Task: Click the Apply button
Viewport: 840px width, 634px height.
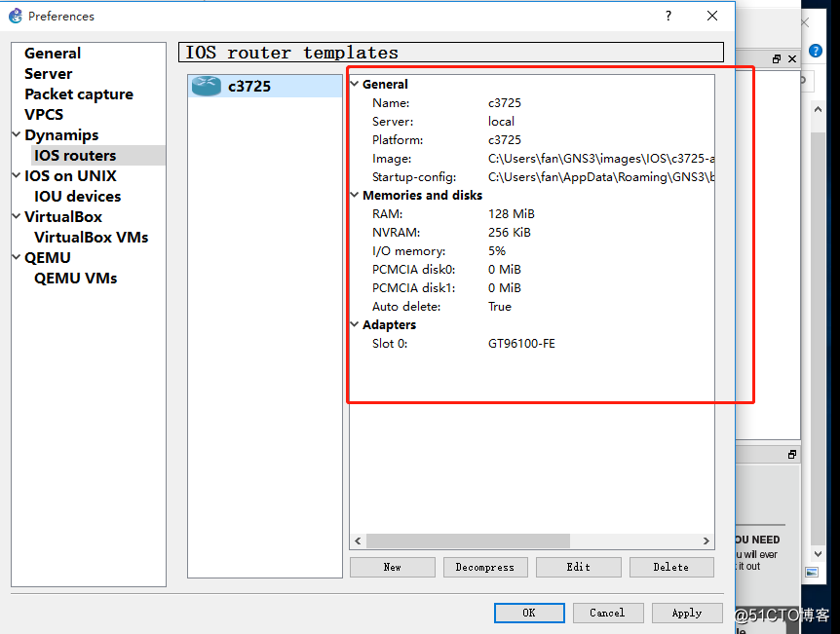Action: point(687,614)
